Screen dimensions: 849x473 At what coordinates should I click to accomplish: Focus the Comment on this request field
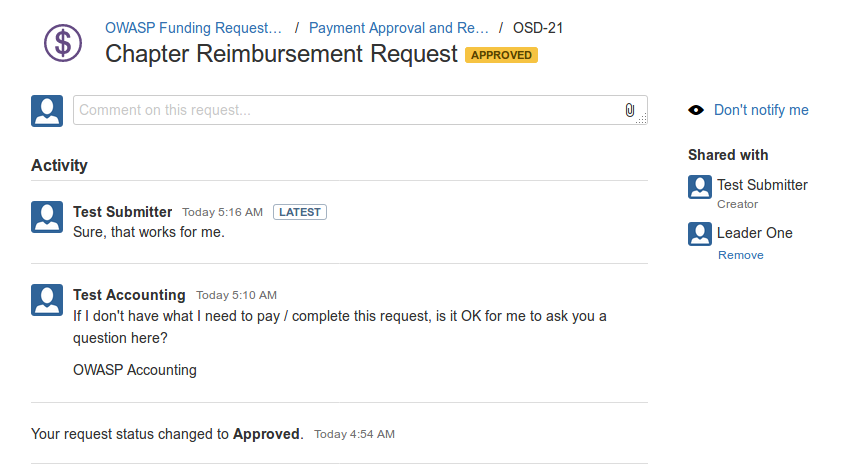[345, 110]
